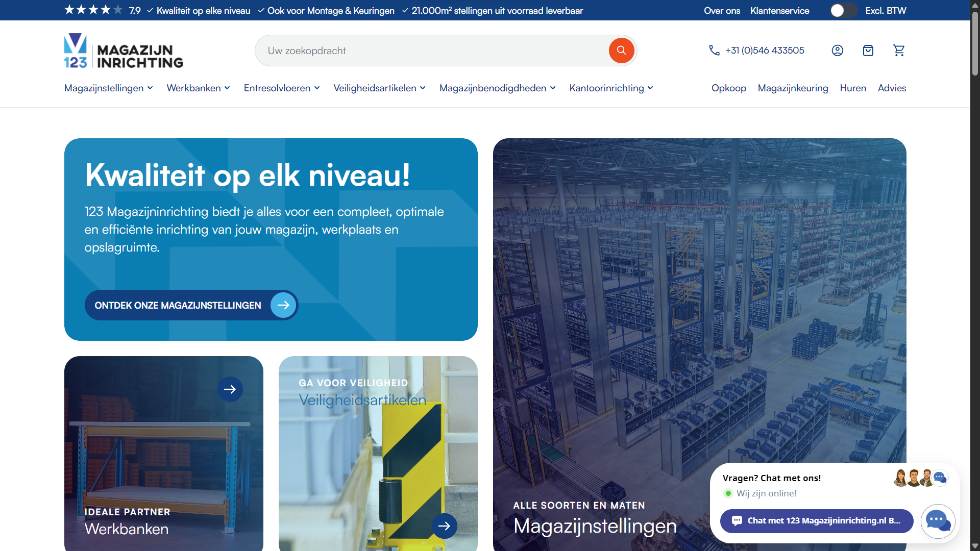Image resolution: width=980 pixels, height=551 pixels.
Task: Click the arrow on the Werkbanken card
Action: tap(230, 389)
